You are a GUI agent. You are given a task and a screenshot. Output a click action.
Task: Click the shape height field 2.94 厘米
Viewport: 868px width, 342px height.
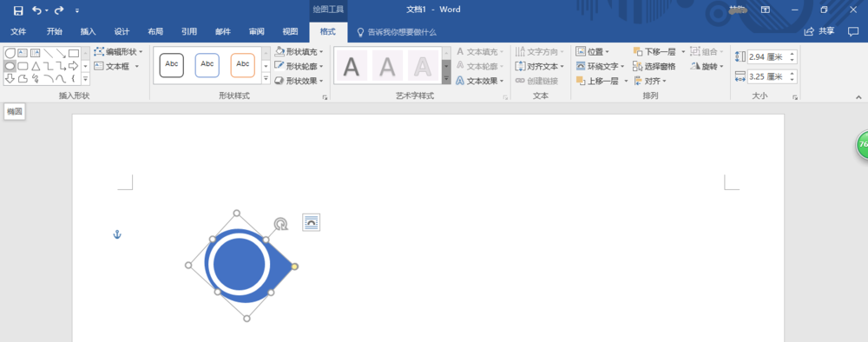(767, 56)
